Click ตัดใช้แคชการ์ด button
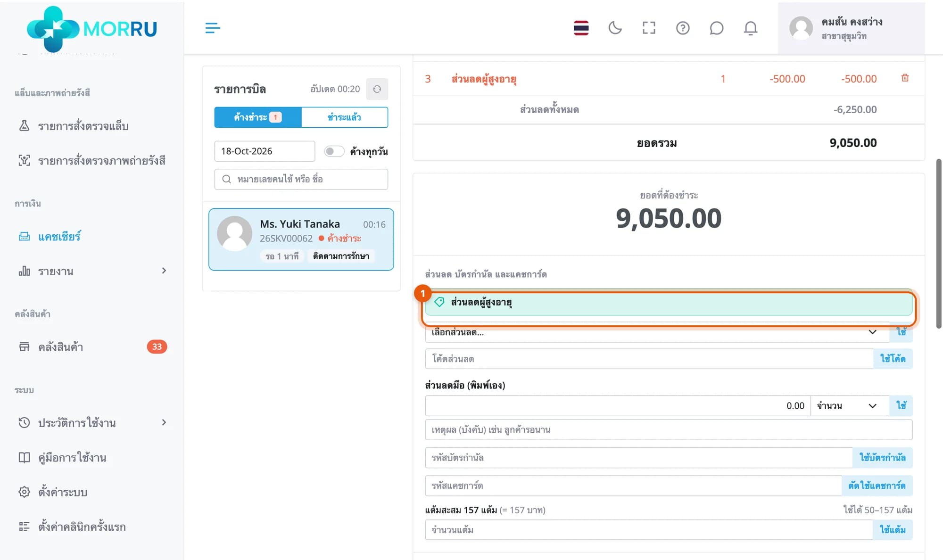The height and width of the screenshot is (560, 943). [x=877, y=486]
